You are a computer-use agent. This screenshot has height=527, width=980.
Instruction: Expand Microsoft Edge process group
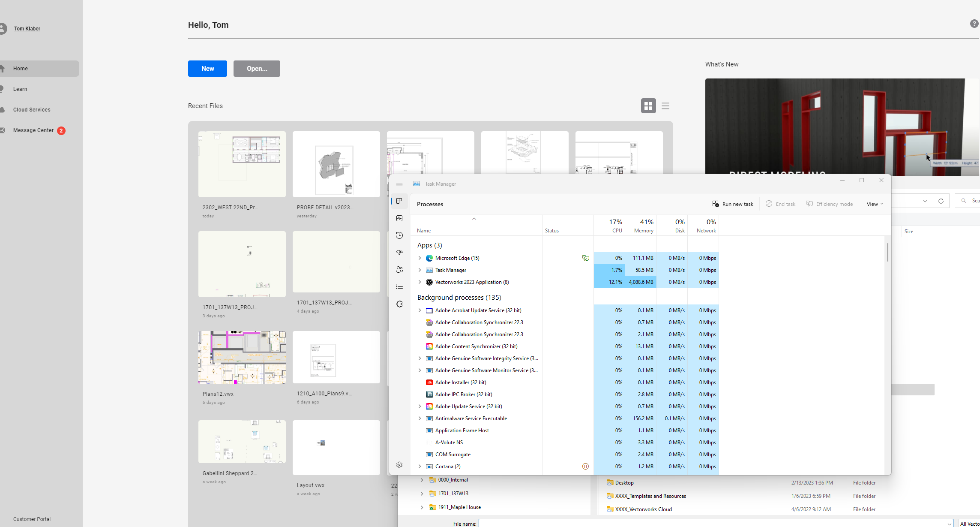click(420, 258)
